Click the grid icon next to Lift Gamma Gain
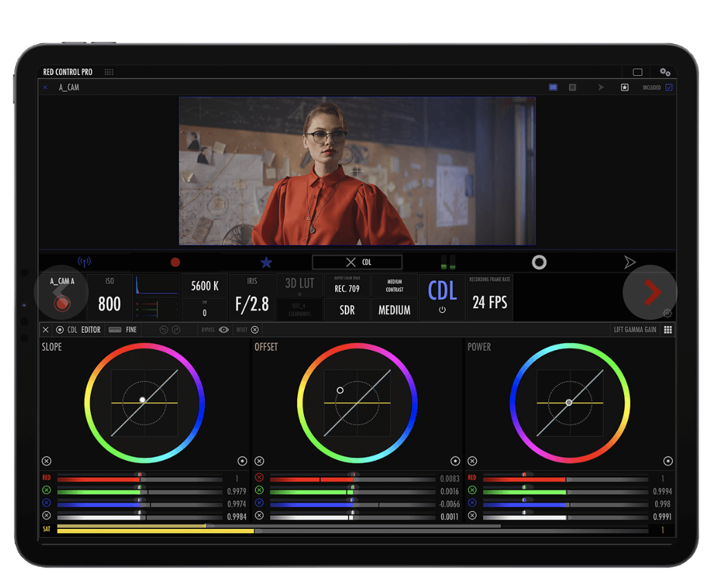 [x=667, y=330]
